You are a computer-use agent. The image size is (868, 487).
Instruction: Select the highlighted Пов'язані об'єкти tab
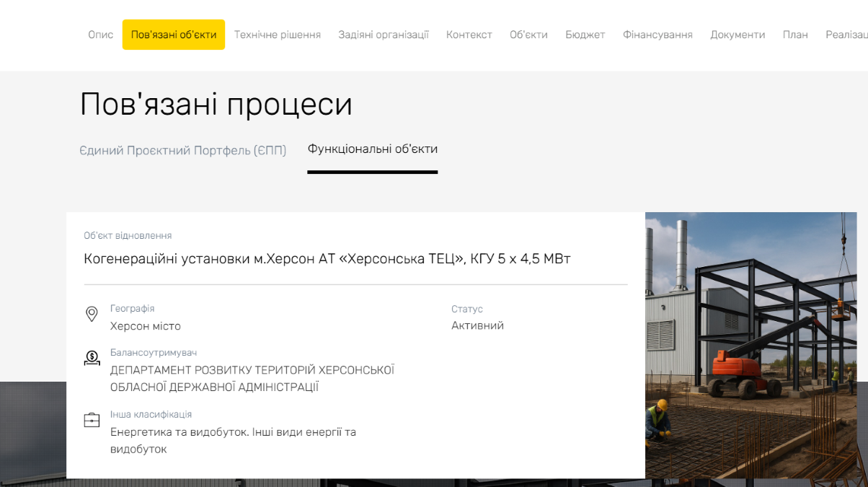[174, 35]
